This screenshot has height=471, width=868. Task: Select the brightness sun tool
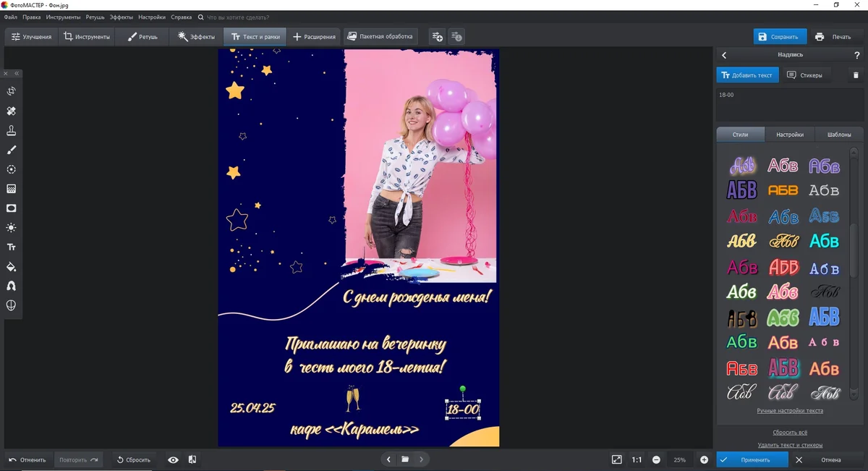pyautogui.click(x=12, y=228)
